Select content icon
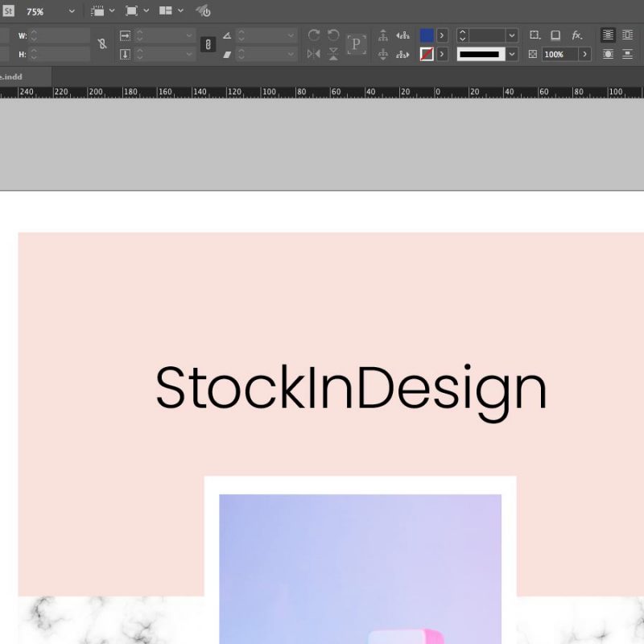This screenshot has width=644, height=644. [383, 54]
